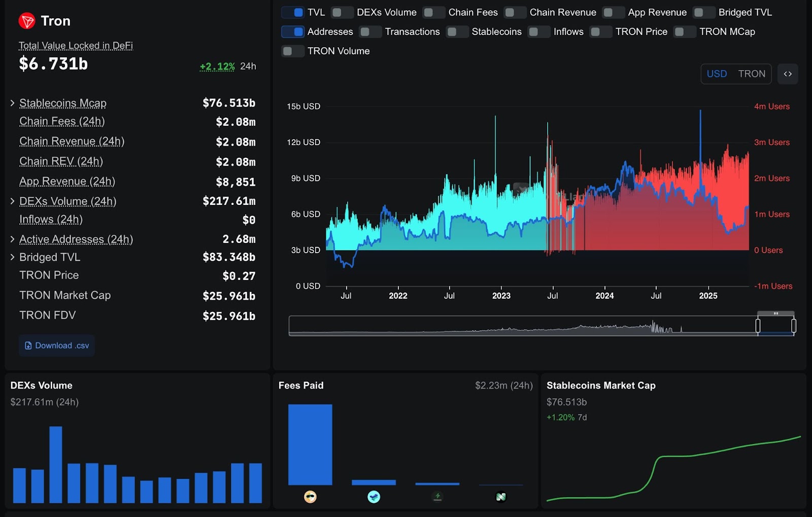Viewport: 812px width, 517px height.
Task: Click the 2025 label on chart axis
Action: coord(708,296)
